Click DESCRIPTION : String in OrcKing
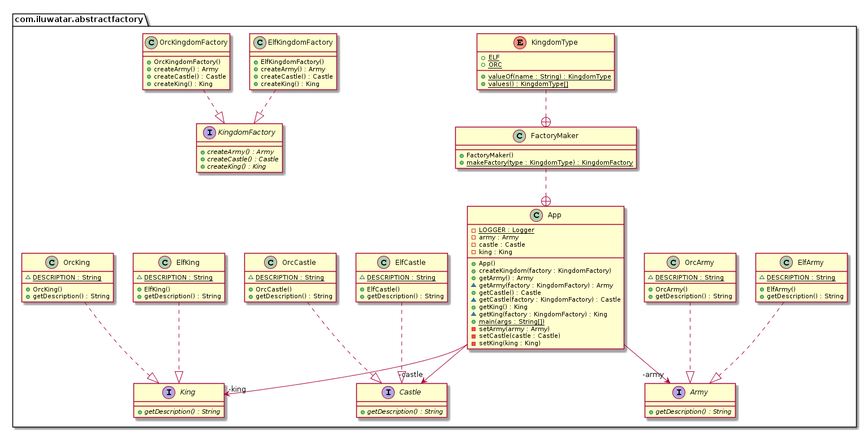868x433 pixels. point(67,277)
